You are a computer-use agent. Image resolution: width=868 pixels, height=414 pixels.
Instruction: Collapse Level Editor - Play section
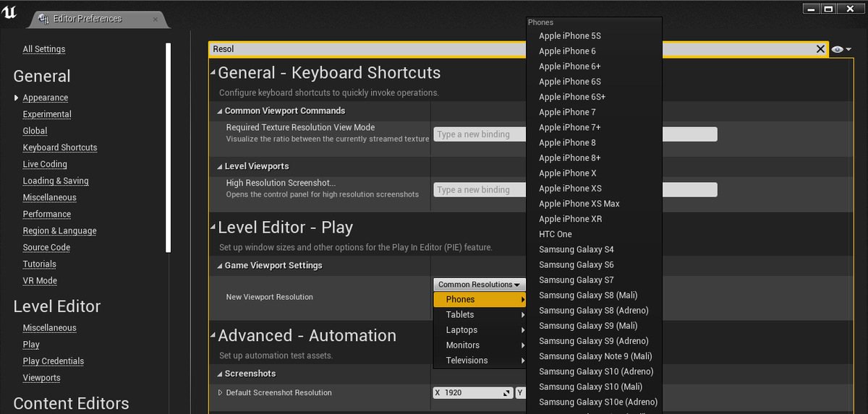click(x=213, y=228)
